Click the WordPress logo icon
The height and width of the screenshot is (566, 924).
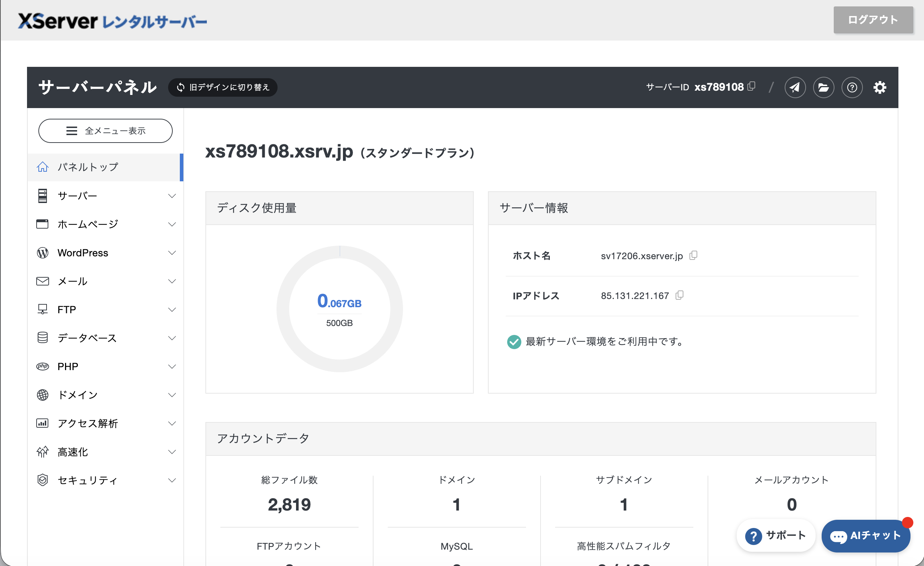[x=42, y=253]
